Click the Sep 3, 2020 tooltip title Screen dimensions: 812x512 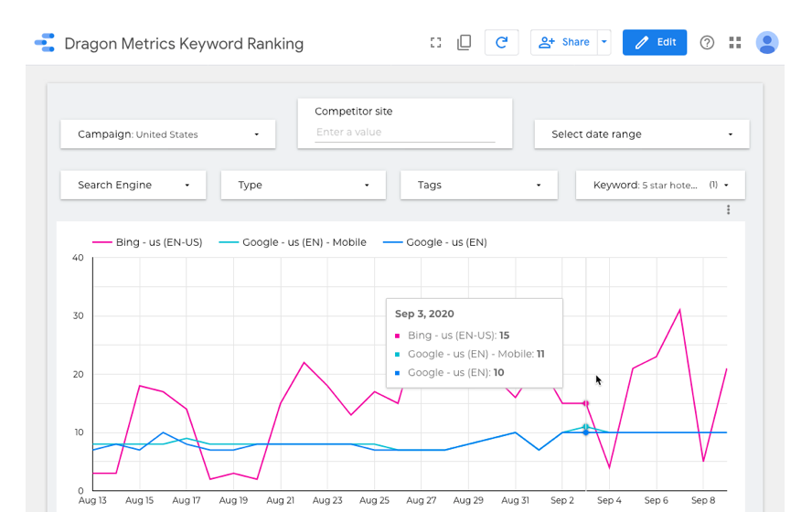click(424, 314)
